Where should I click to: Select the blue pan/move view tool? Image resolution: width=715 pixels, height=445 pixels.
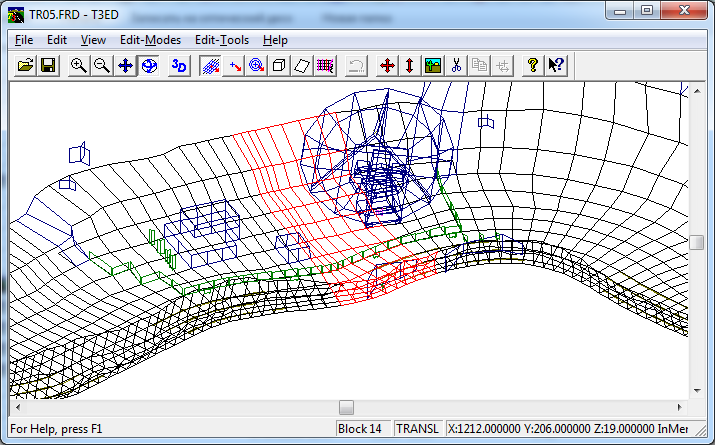click(125, 66)
